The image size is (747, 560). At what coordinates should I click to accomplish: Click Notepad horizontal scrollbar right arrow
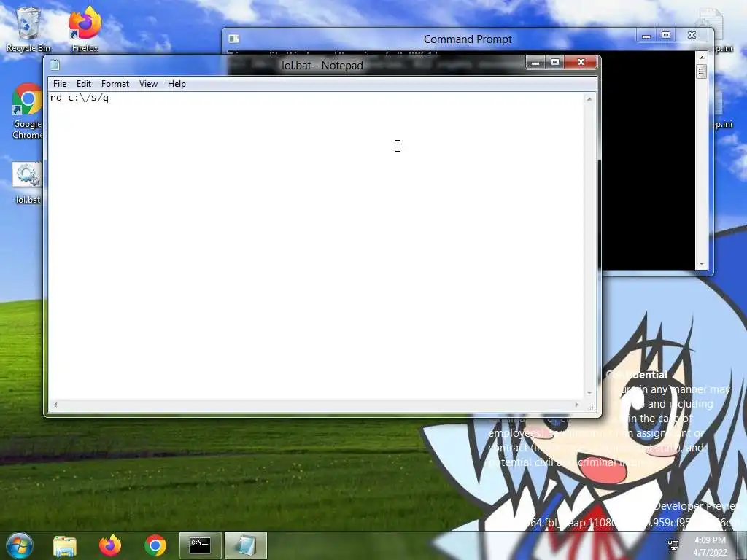577,405
